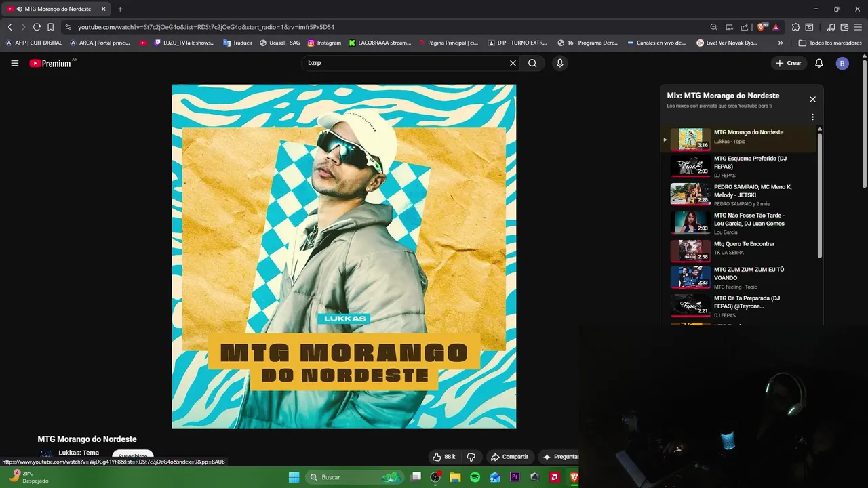Open LACOBRAAA Stream bookmark
This screenshot has width=868, height=488.
click(380, 43)
